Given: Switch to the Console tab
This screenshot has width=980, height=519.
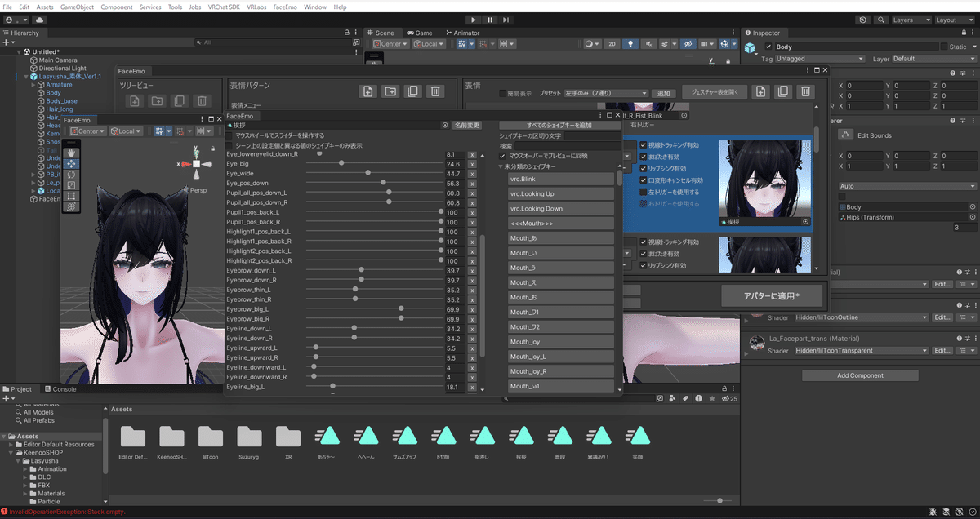Looking at the screenshot, I should click(x=60, y=389).
